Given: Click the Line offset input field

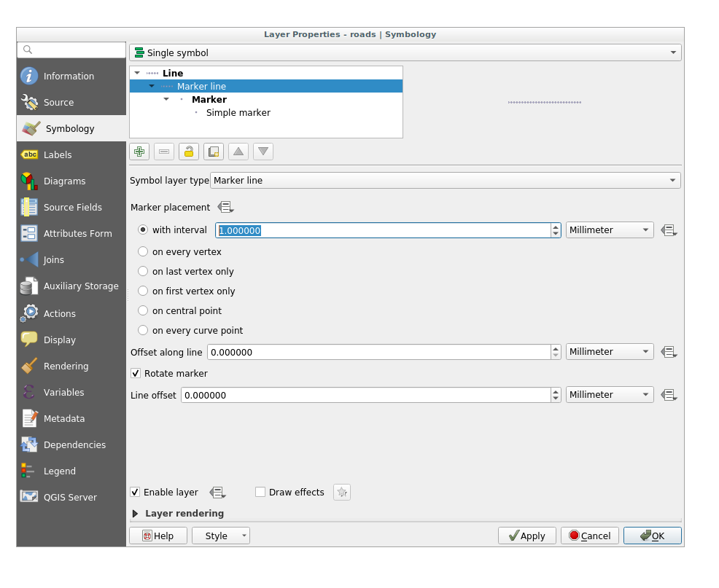Looking at the screenshot, I should click(x=365, y=395).
